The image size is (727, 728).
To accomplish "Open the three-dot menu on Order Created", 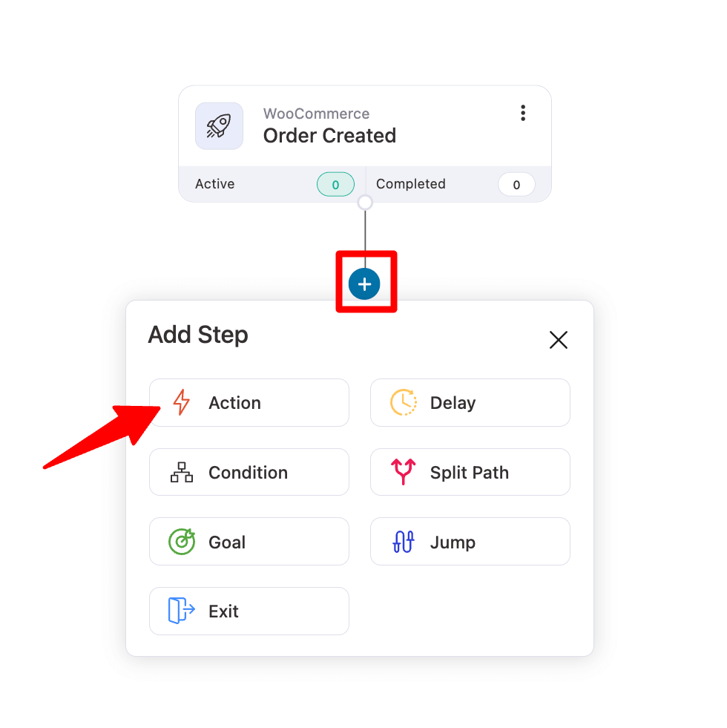I will pyautogui.click(x=523, y=113).
